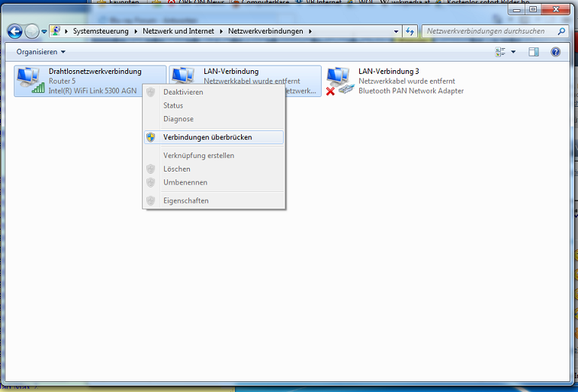Screen dimensions: 578x392
Task: Click the Intel(R) WiFi Link 5300 AGN text
Action: click(x=92, y=91)
